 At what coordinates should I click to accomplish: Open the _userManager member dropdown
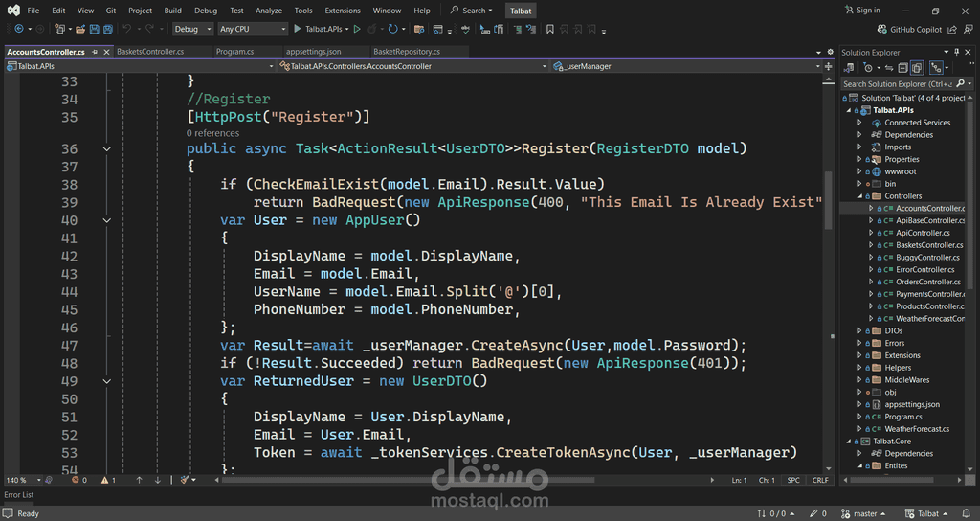[686, 66]
